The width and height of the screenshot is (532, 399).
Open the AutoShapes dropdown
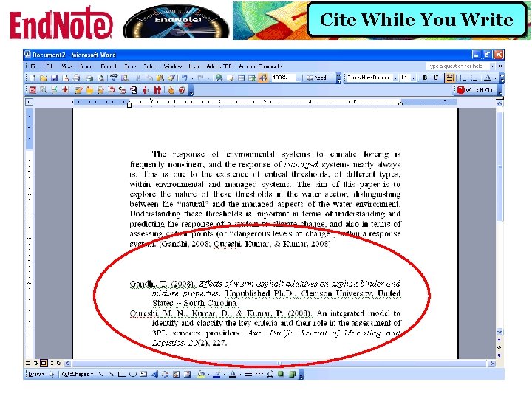coord(78,374)
